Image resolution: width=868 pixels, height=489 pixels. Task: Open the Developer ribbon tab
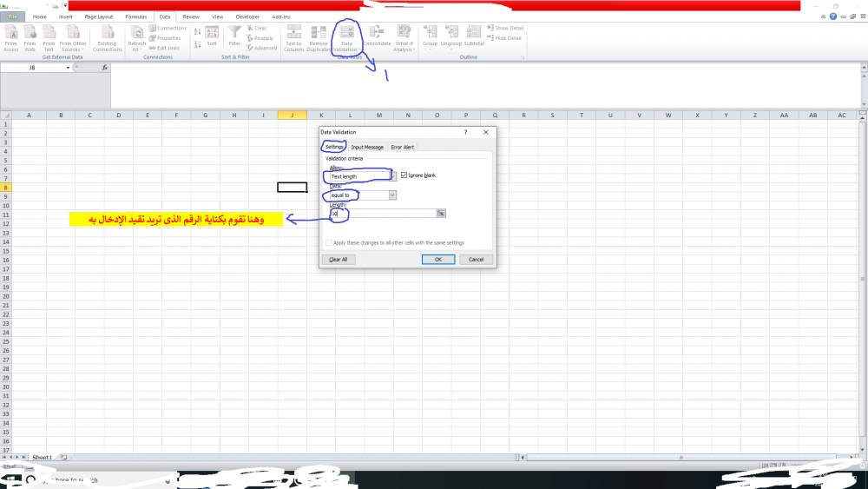pyautogui.click(x=247, y=17)
